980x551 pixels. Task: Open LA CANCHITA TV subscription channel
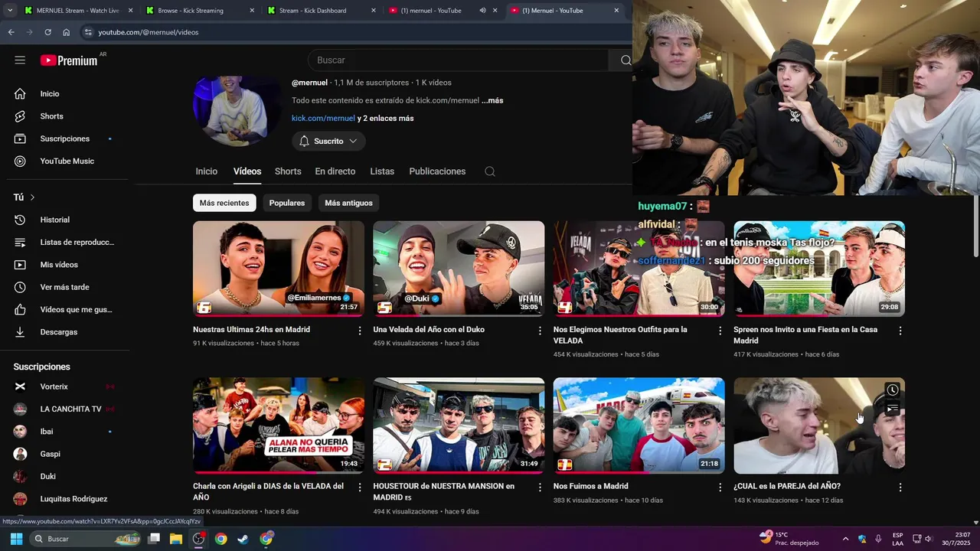pos(69,409)
